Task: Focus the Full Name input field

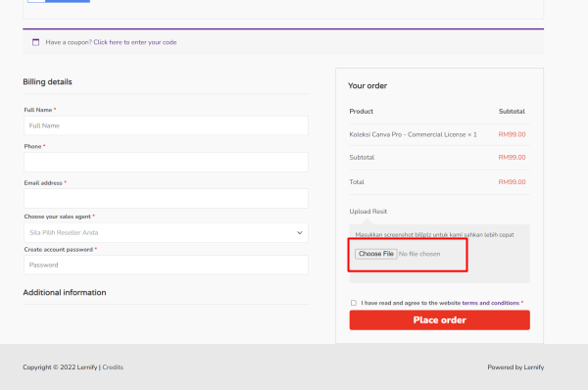Action: click(167, 125)
